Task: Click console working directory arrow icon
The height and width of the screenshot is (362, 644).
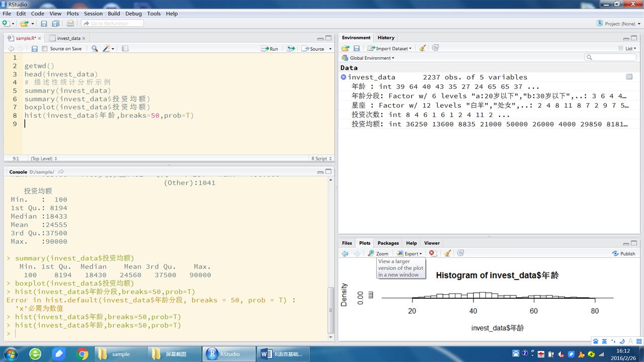Action: [x=61, y=172]
